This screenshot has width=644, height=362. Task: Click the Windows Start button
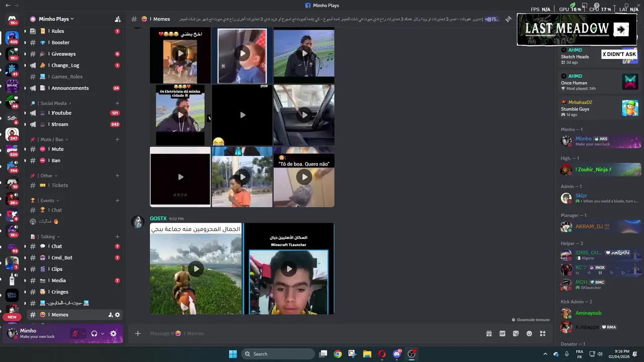(x=232, y=354)
